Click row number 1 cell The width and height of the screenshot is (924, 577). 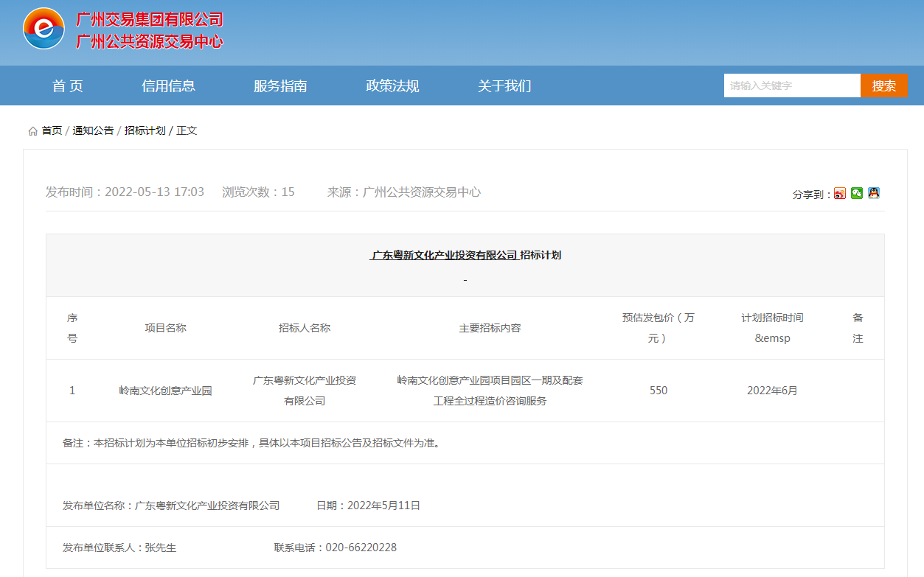72,391
